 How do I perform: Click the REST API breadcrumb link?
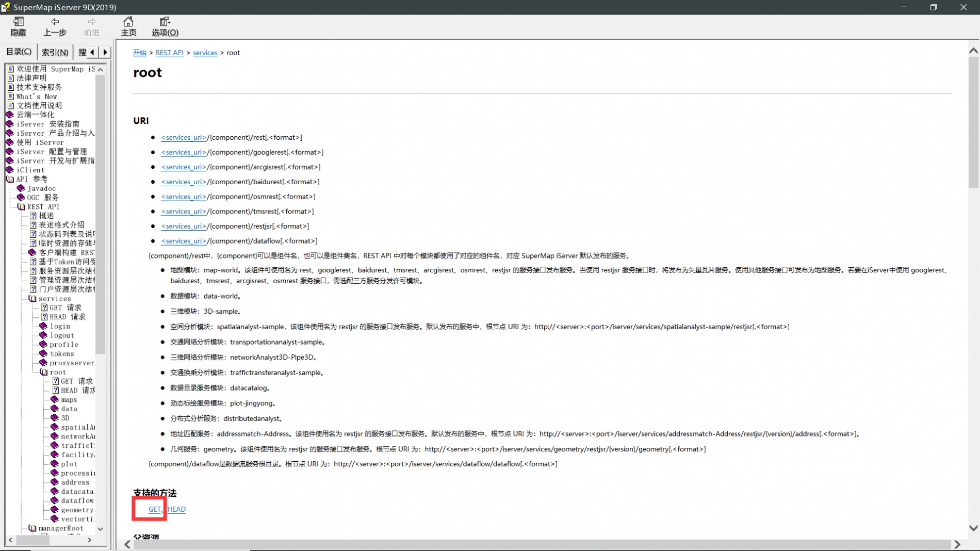(170, 53)
